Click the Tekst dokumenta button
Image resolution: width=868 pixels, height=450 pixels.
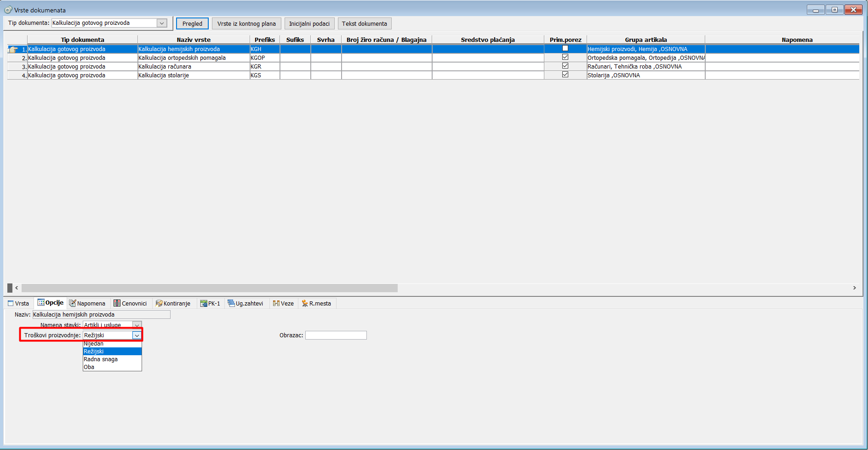click(x=365, y=23)
